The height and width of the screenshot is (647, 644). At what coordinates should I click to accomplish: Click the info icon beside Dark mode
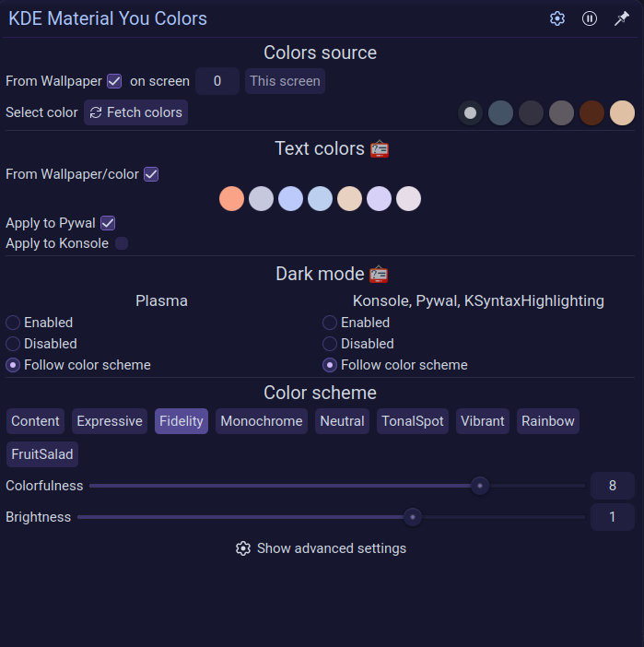(x=379, y=275)
